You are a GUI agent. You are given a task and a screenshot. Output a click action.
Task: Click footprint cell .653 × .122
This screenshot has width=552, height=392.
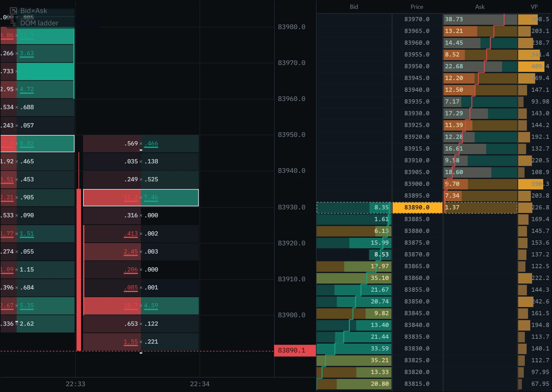tap(141, 324)
